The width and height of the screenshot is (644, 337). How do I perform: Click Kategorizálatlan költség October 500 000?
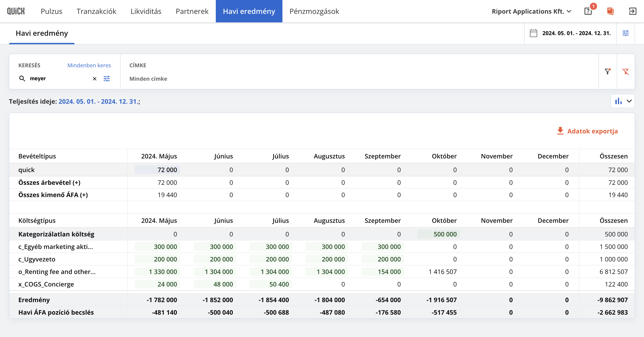[x=439, y=234]
